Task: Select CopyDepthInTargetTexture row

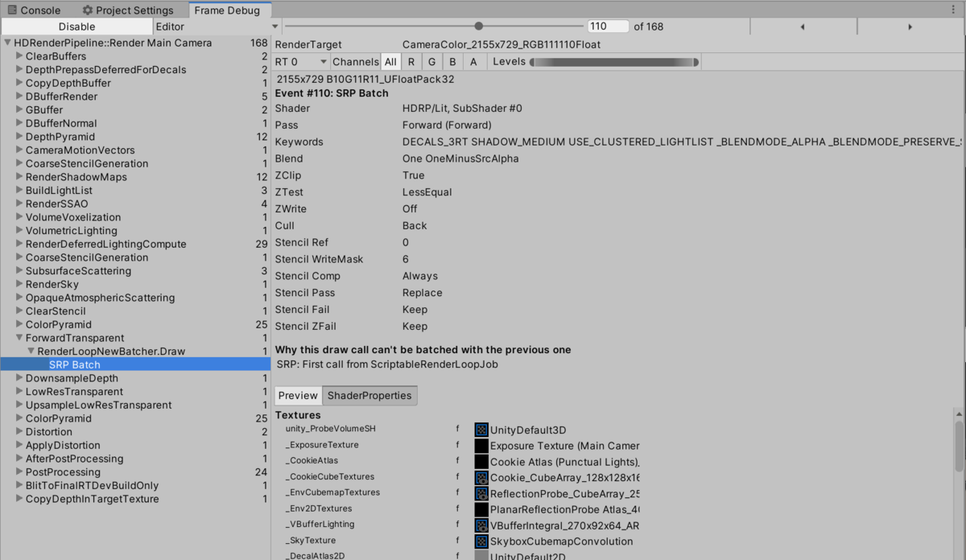Action: pos(135,499)
